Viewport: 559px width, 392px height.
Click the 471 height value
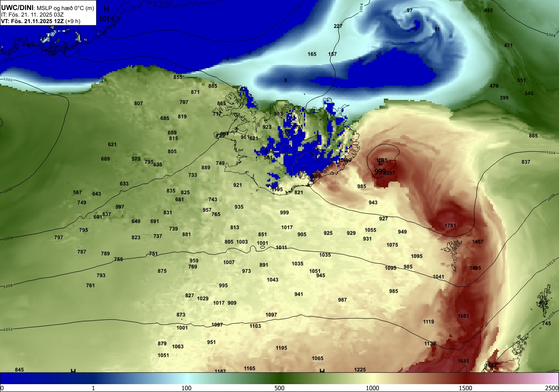[x=508, y=45]
